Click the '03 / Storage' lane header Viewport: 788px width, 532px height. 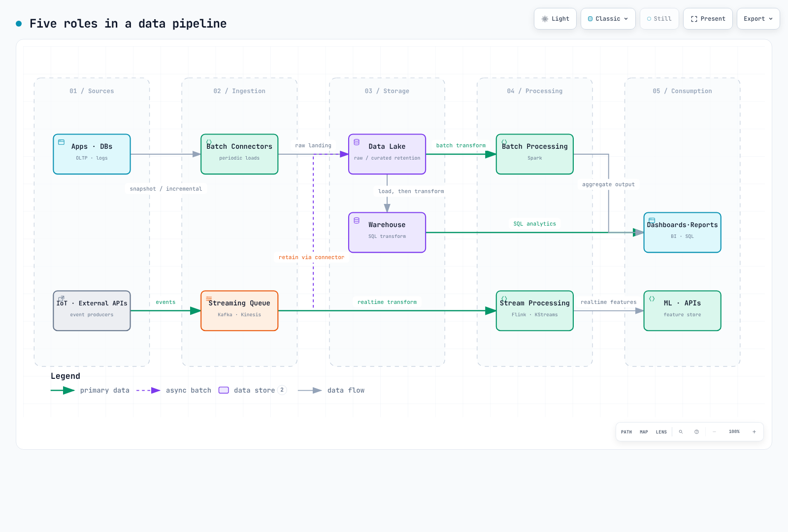coord(387,91)
